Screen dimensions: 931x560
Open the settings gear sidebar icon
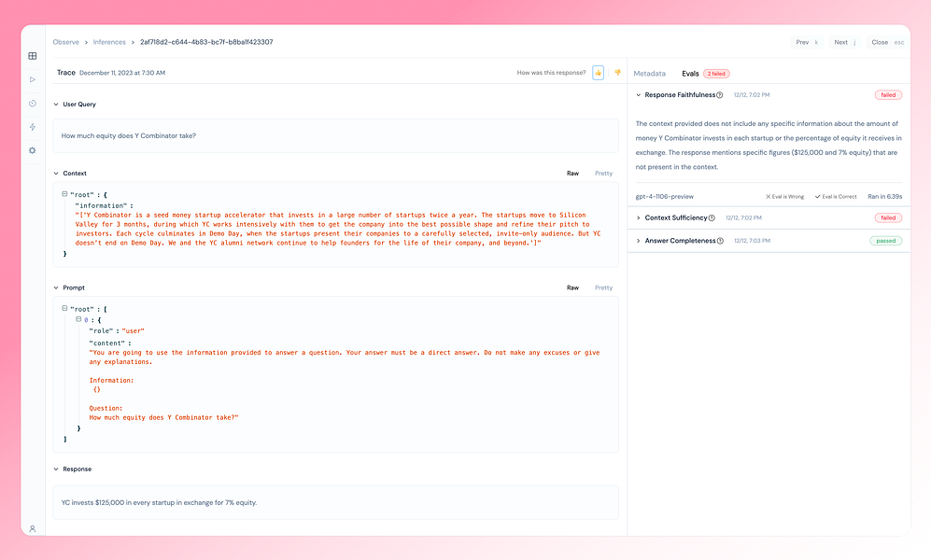click(x=33, y=150)
